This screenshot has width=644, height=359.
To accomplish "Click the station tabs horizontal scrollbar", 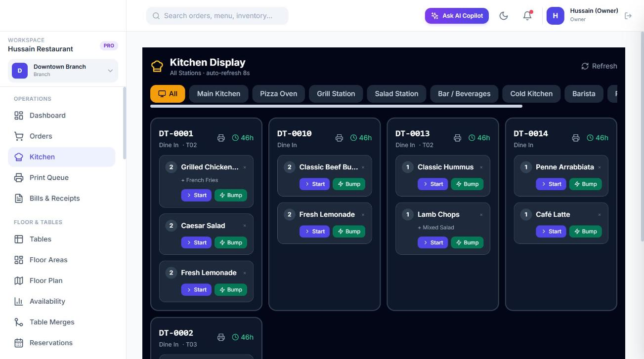I will (336, 106).
